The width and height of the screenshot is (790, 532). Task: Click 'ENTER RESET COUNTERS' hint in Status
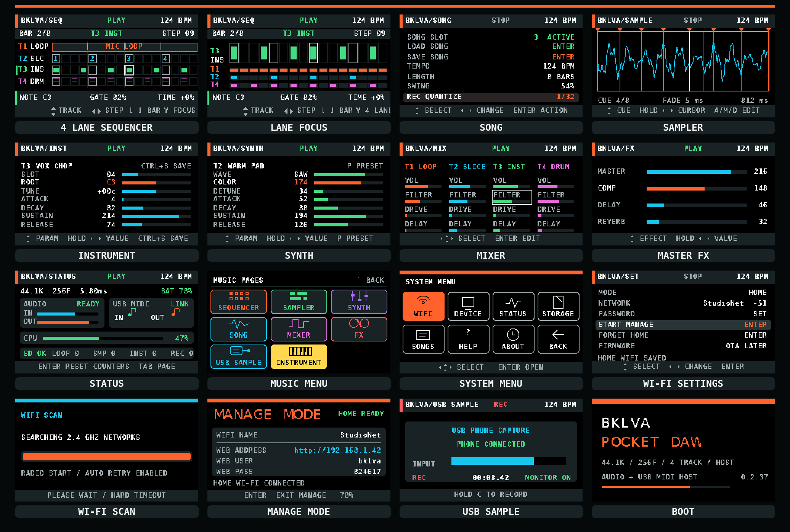pyautogui.click(x=84, y=367)
